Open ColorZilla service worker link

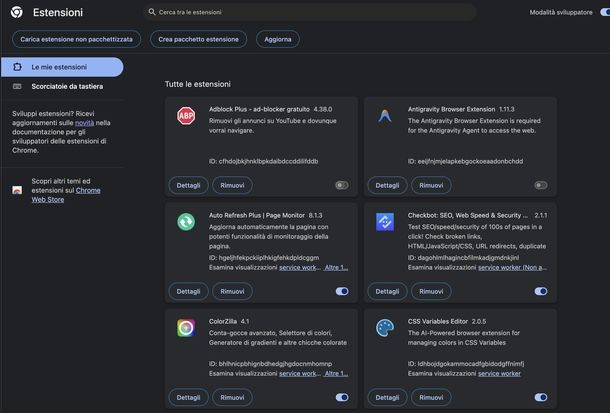point(300,374)
